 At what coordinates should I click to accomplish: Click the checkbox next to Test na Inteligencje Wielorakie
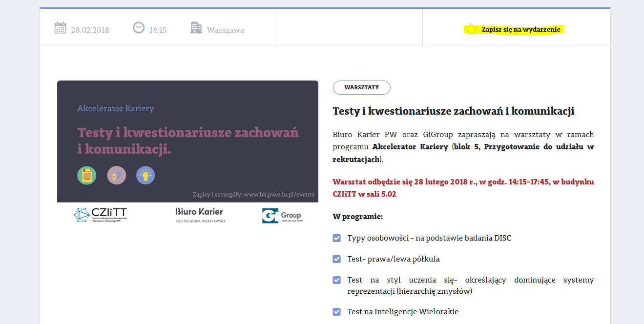(x=336, y=312)
